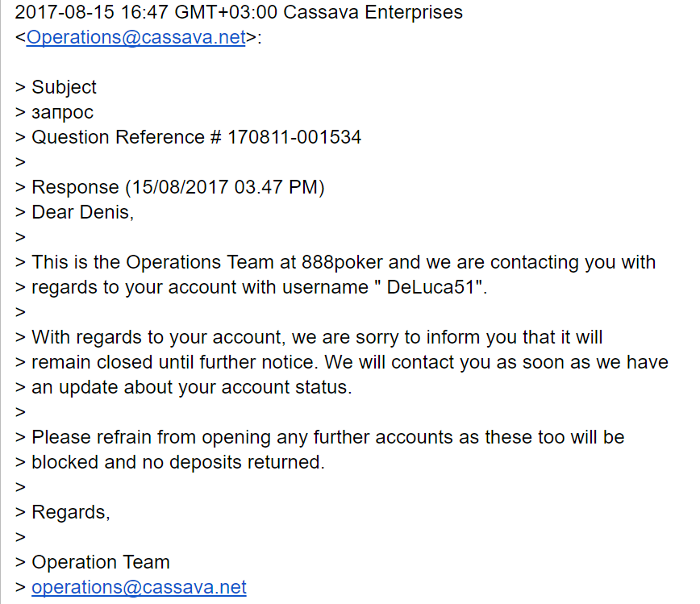
Task: Click the Operation Team signature text
Action: click(x=100, y=562)
